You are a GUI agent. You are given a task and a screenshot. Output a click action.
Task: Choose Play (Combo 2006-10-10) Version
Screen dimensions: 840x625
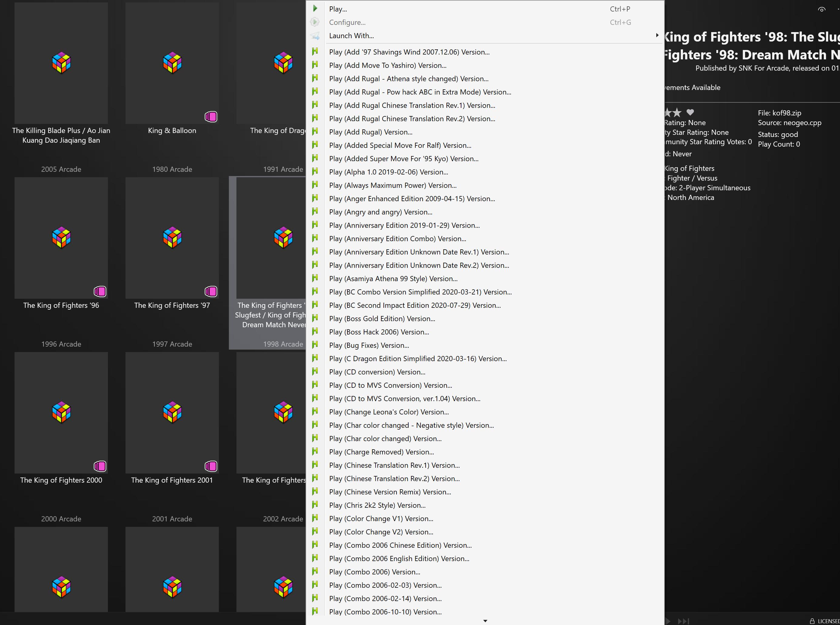pos(485,612)
